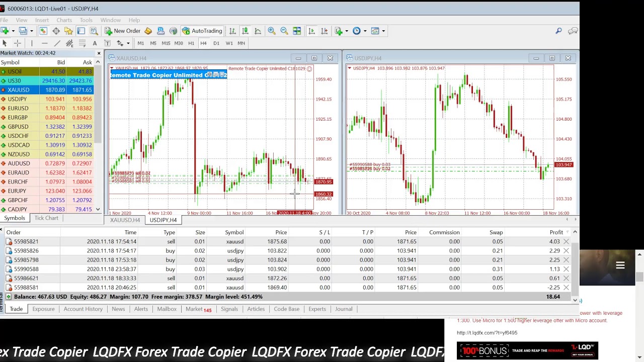Set timeframe to D1

point(216,43)
